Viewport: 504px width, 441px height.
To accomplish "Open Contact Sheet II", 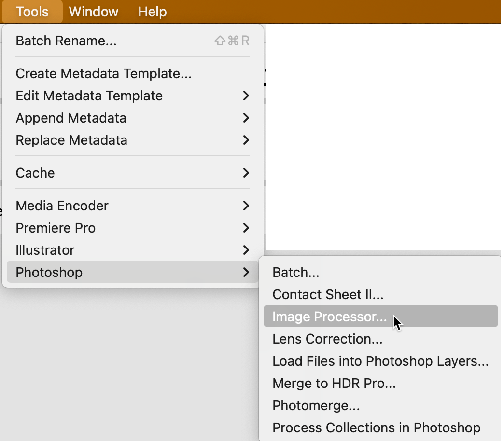I will [x=328, y=294].
